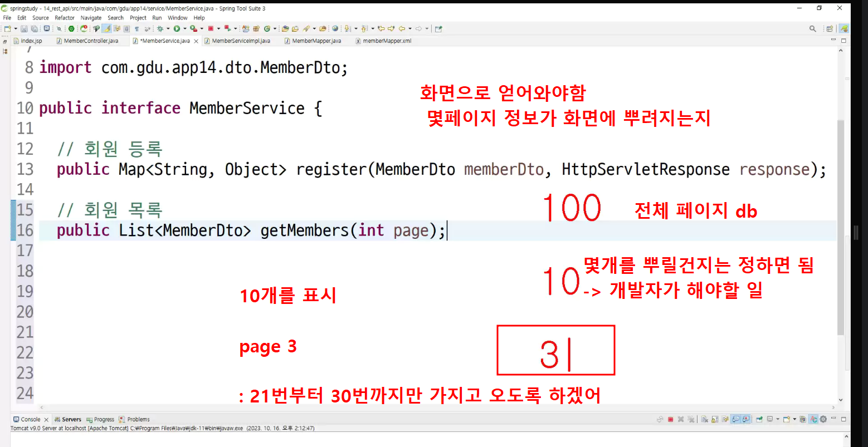Screen dimensions: 868x447
Task: Toggle Show Whitespace Characters pilcrow icon
Action: (136, 28)
